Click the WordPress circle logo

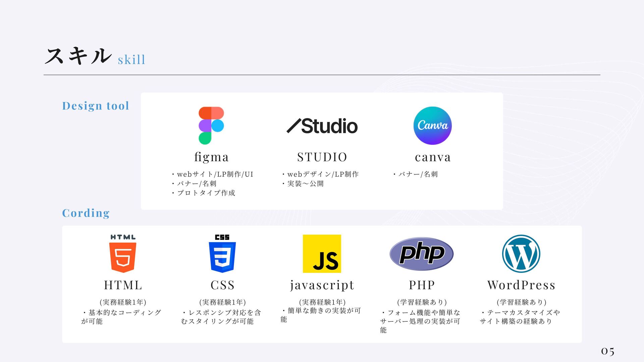521,254
